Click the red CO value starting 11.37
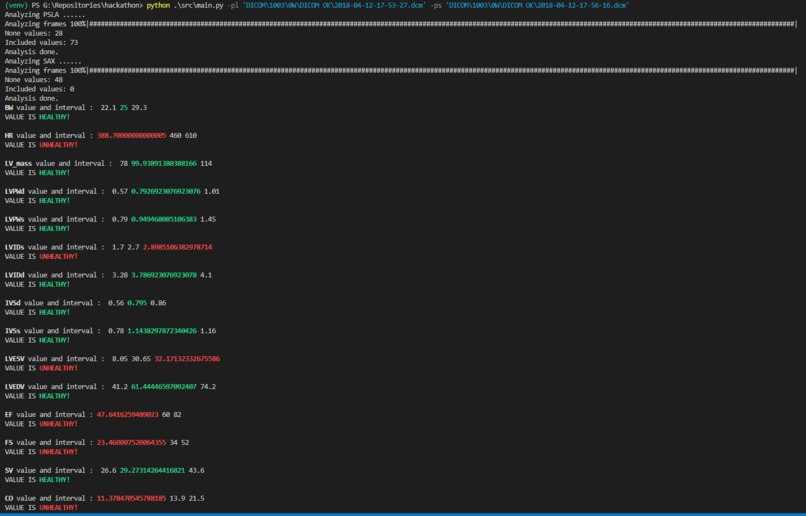 click(x=132, y=499)
